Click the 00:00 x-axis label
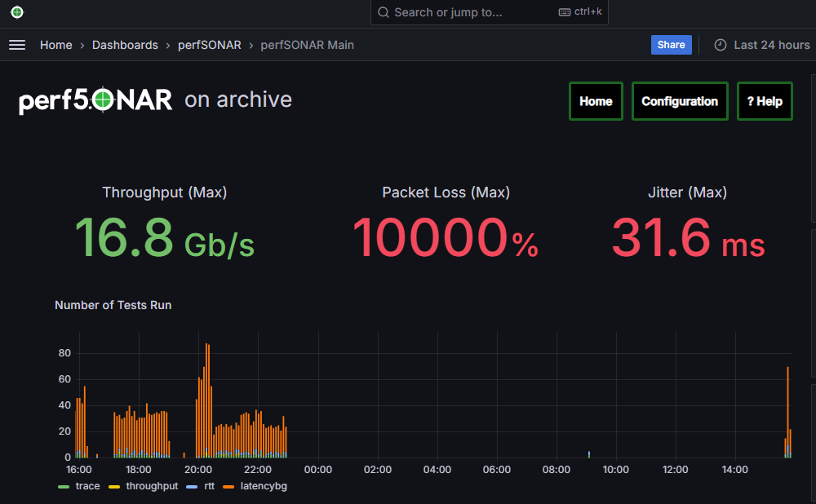The width and height of the screenshot is (816, 504). [318, 469]
